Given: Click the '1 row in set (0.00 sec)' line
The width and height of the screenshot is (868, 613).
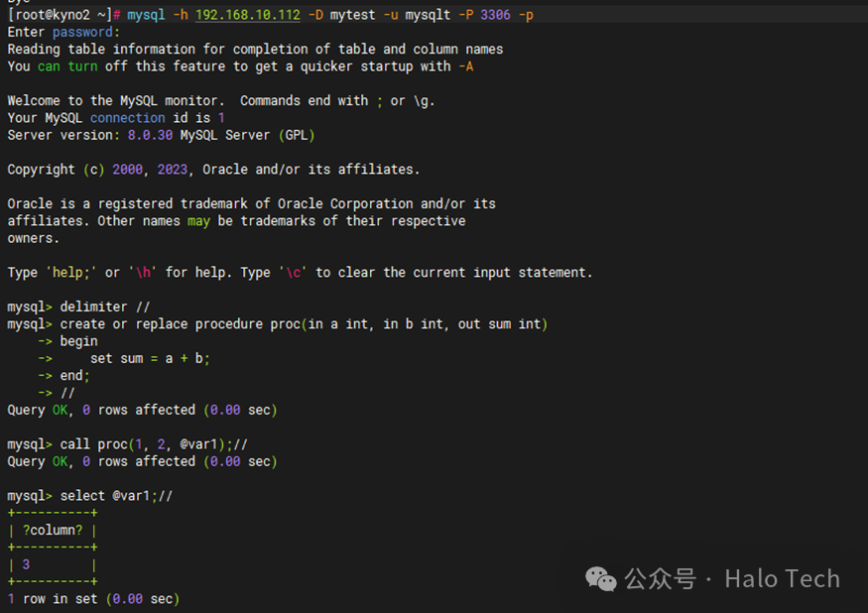Looking at the screenshot, I should point(93,599).
